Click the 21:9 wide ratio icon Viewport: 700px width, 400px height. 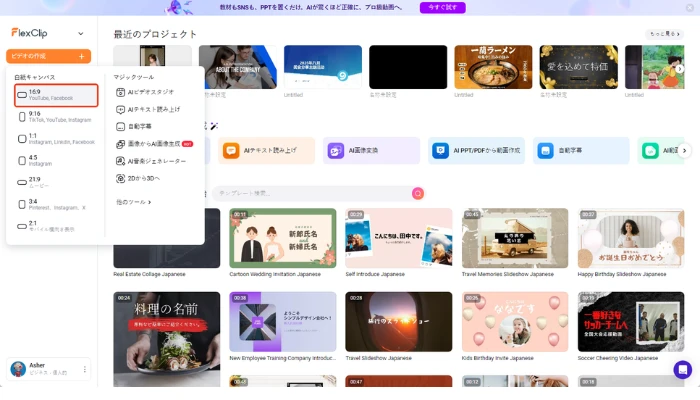[x=22, y=183]
